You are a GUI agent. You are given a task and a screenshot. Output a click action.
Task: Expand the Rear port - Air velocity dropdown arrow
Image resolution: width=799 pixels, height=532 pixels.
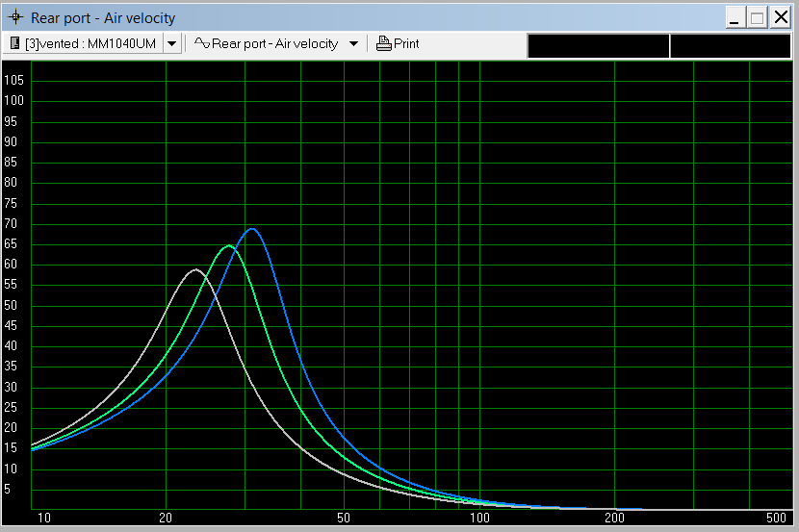[x=353, y=44]
